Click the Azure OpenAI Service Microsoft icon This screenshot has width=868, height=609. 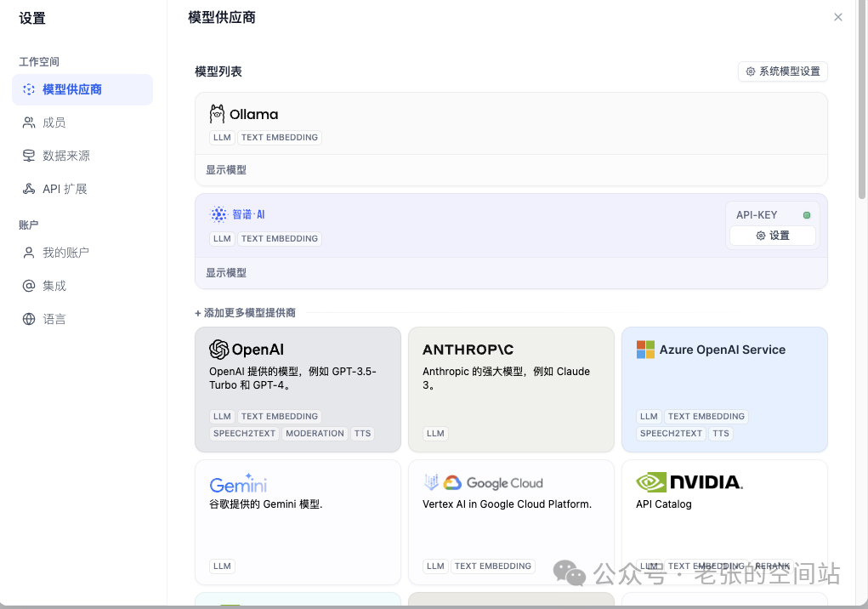pyautogui.click(x=646, y=350)
